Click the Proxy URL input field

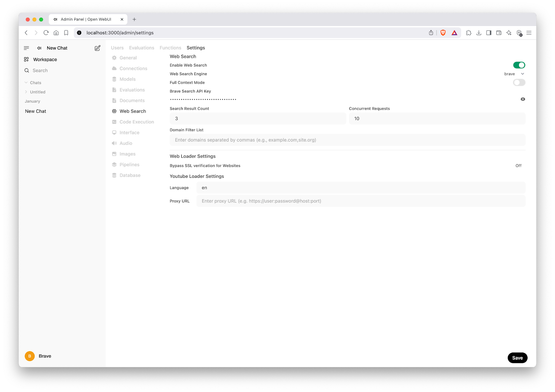(361, 201)
